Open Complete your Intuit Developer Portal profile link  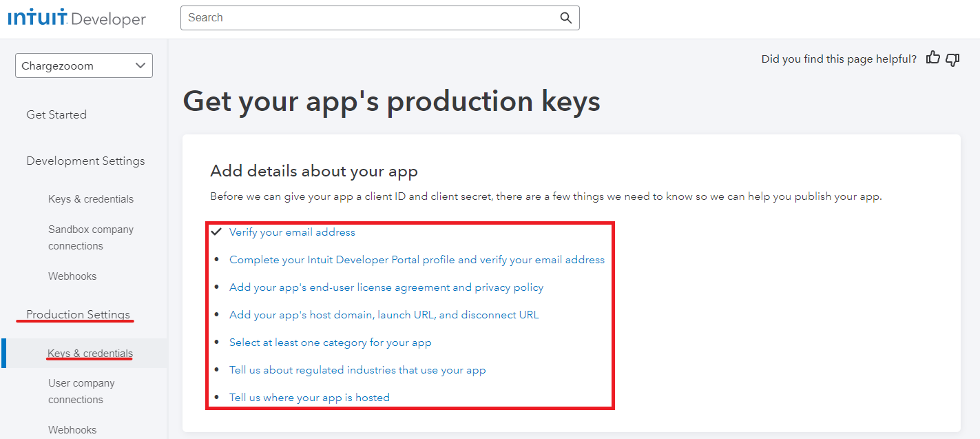(x=417, y=260)
